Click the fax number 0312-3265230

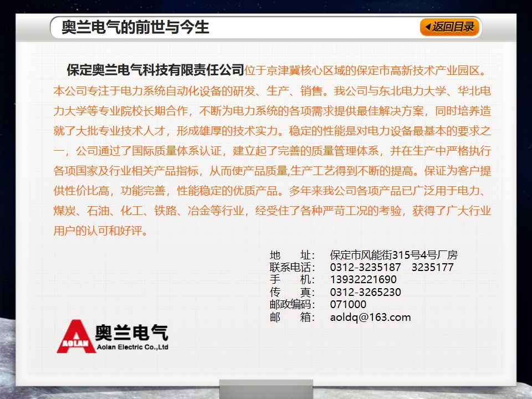tap(365, 292)
